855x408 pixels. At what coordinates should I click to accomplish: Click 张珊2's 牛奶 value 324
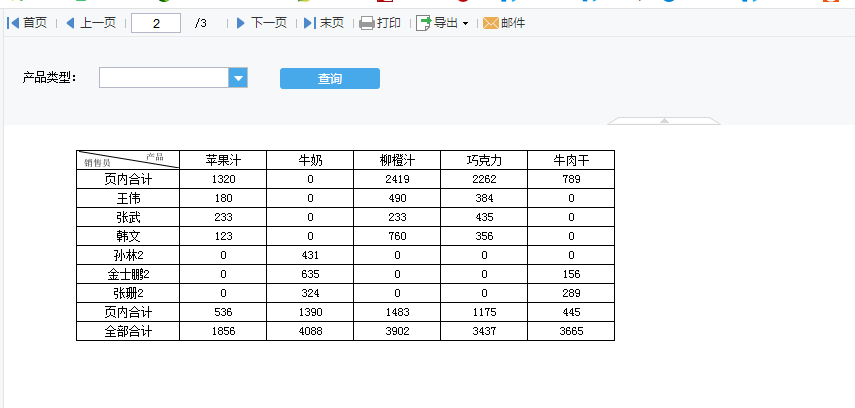(x=310, y=293)
